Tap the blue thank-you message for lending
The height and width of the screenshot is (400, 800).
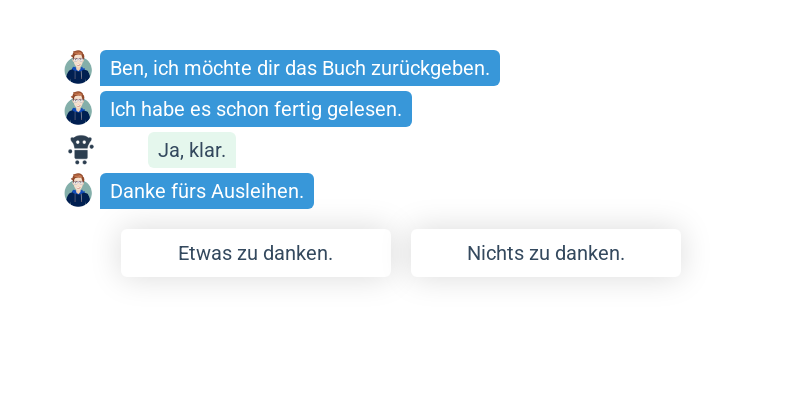pos(206,191)
